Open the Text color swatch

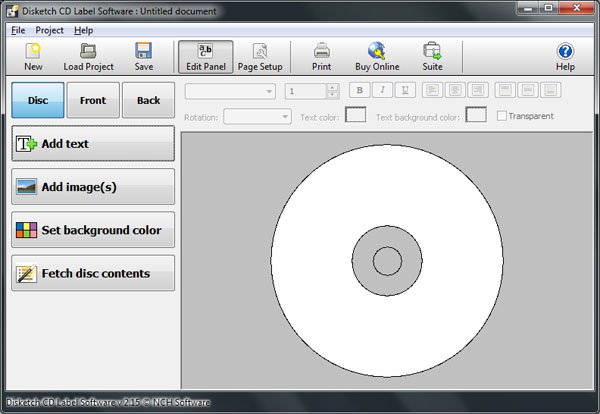click(355, 114)
